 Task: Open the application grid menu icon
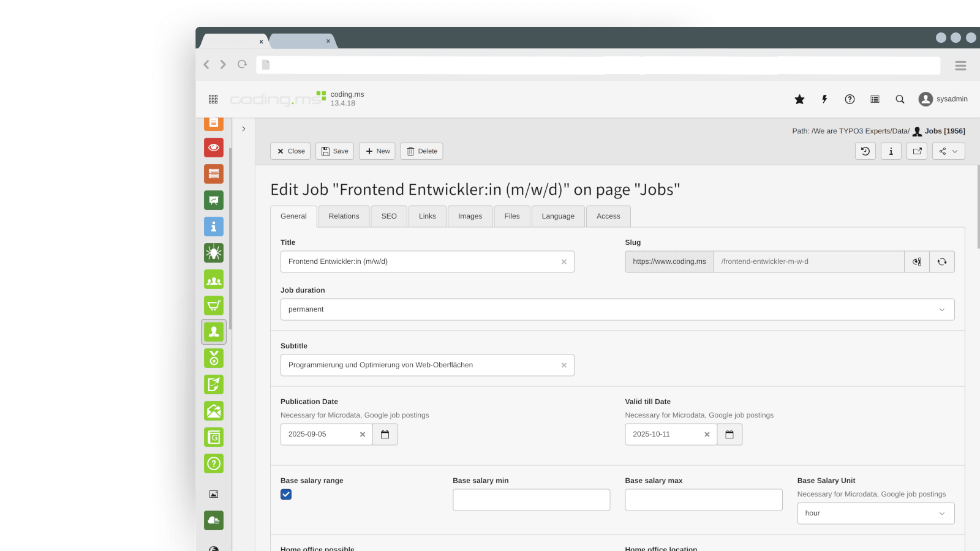coord(213,99)
